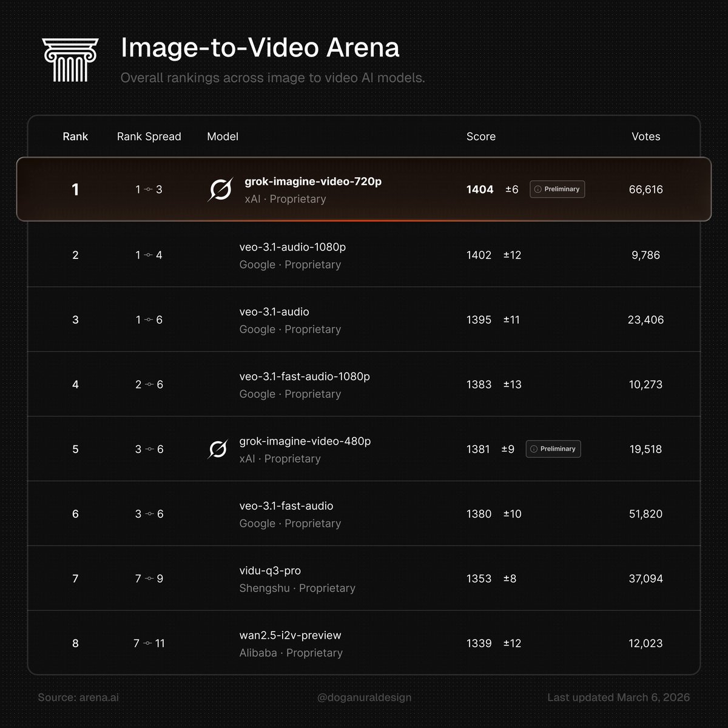Click the Rank Spread column header
This screenshot has width=728, height=728.
[x=149, y=136]
